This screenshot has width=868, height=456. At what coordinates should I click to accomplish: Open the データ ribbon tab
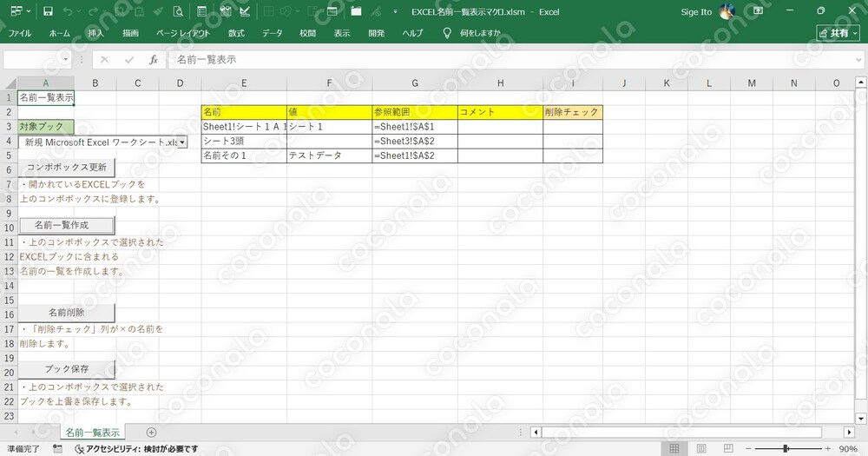[272, 33]
